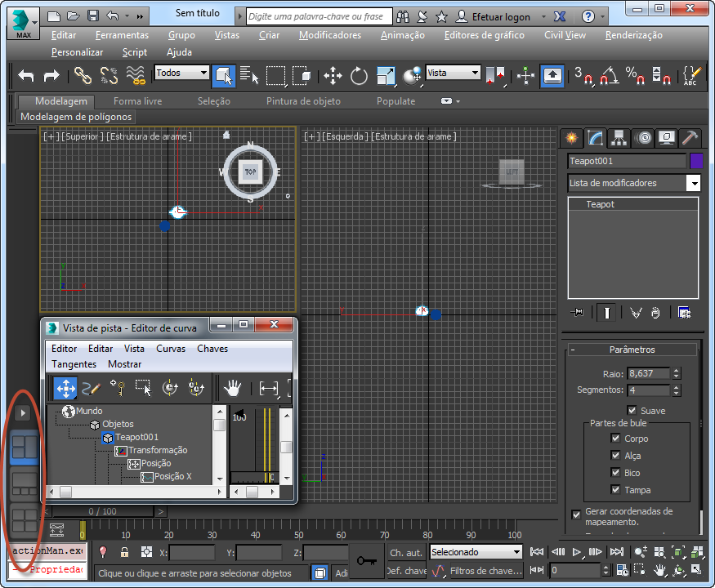Screen dimensions: 715x588
Task: Open the Utilities hammer panel icon
Action: [690, 137]
